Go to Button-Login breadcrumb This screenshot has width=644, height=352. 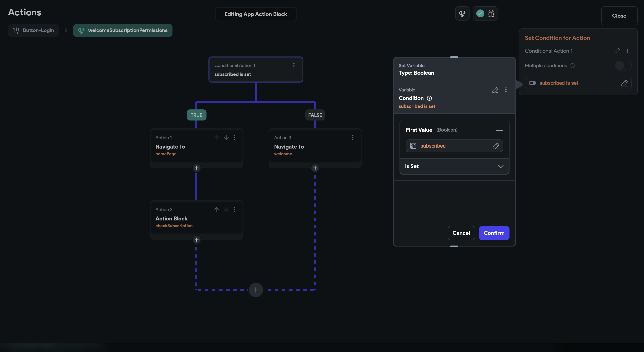click(33, 30)
